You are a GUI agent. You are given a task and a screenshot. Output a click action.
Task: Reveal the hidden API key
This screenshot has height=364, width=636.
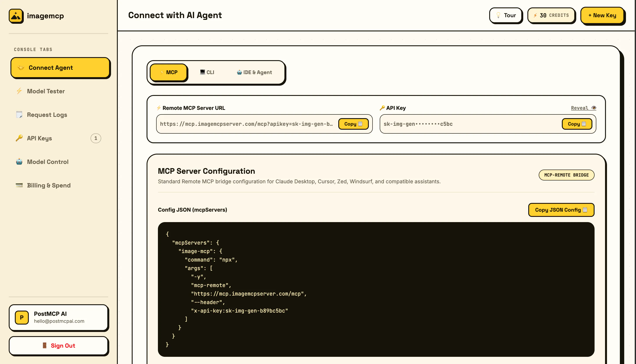click(x=583, y=108)
